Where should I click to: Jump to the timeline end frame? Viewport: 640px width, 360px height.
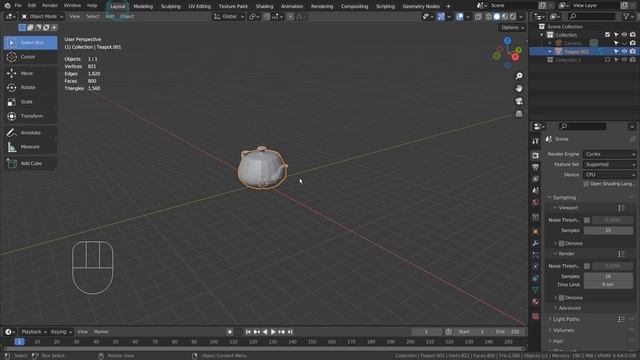click(x=290, y=332)
